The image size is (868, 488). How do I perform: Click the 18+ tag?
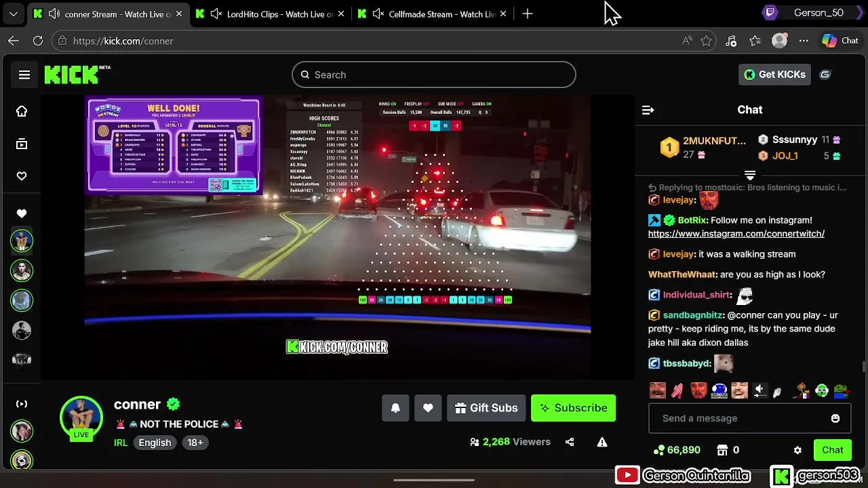point(195,443)
